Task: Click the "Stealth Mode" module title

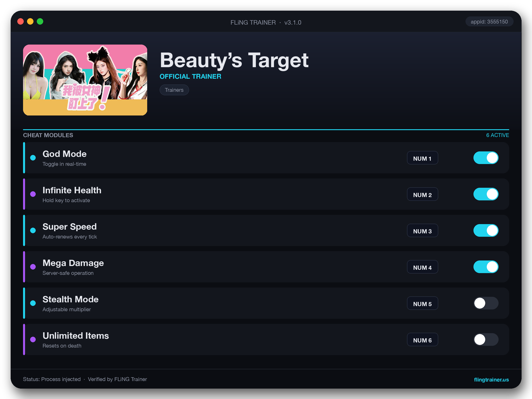Action: point(70,299)
